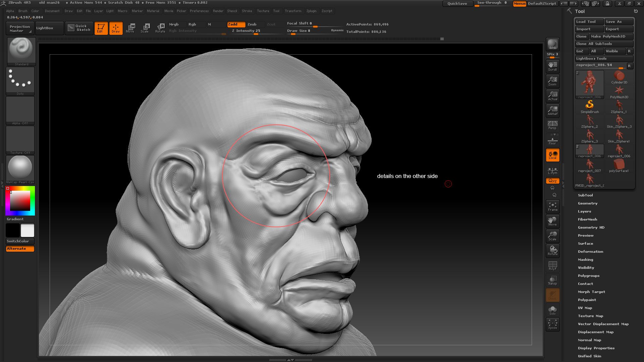Open the Preferences menu
Image resolution: width=644 pixels, height=362 pixels.
pyautogui.click(x=199, y=11)
